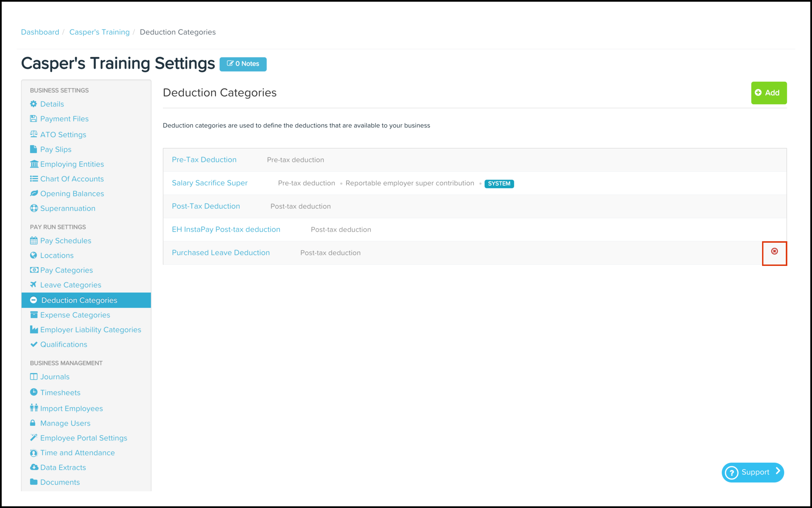Screen dimensions: 812x508
Task: Click the Casper's Training breadcrumb
Action: (99, 32)
